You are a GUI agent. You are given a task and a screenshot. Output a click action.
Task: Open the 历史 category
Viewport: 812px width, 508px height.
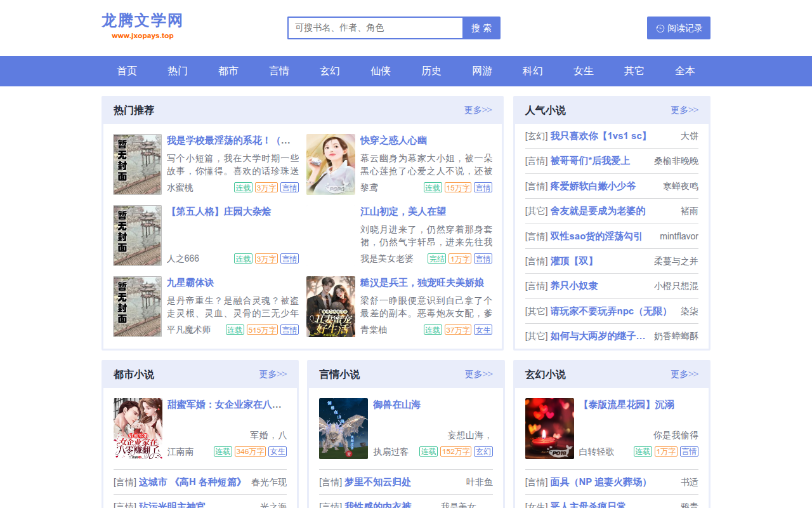[x=431, y=71]
